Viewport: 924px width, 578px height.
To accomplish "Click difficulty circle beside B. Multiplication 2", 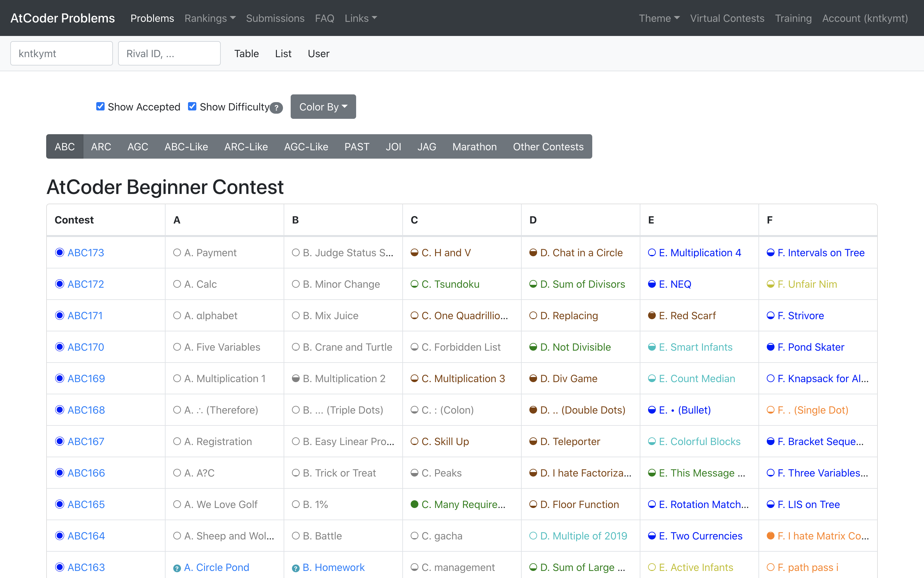I will [x=295, y=379].
